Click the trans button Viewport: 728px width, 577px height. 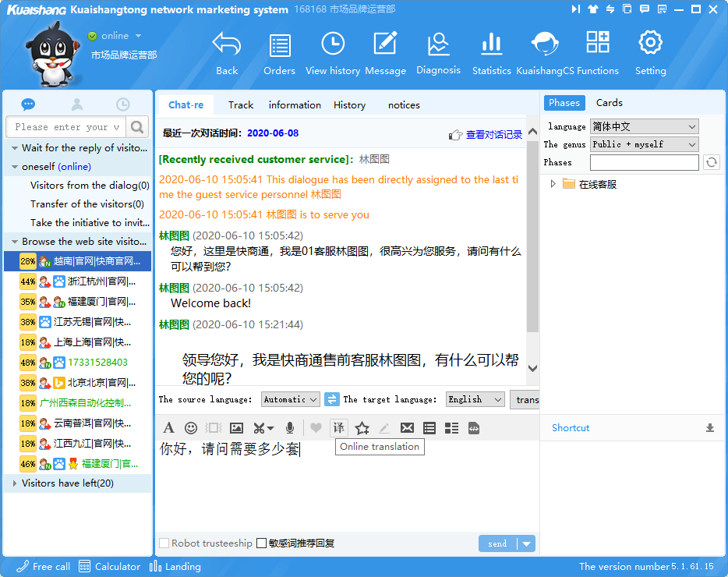(525, 399)
